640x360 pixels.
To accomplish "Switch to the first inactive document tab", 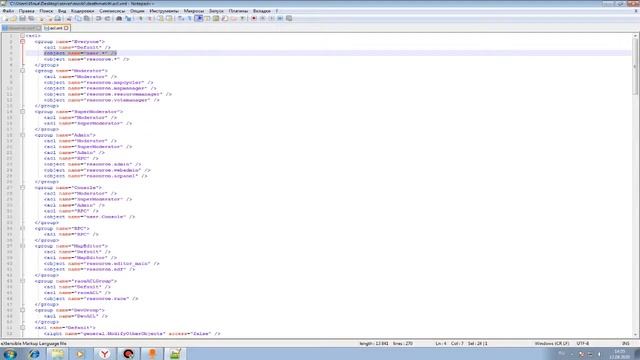I will [21, 28].
